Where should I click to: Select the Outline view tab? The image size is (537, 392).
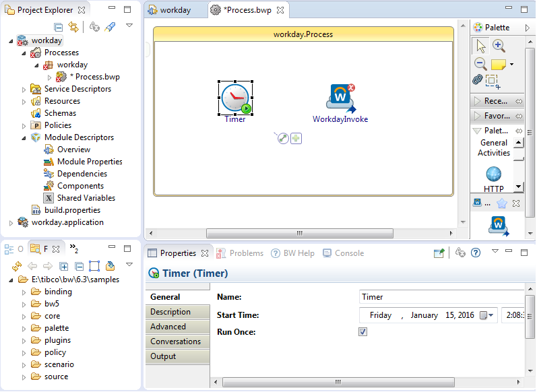(x=14, y=249)
